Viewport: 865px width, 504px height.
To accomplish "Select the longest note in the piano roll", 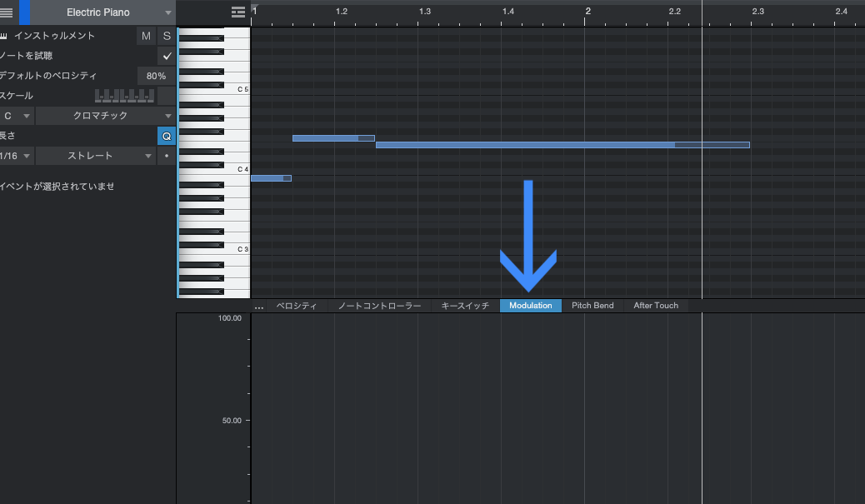I will [x=562, y=145].
